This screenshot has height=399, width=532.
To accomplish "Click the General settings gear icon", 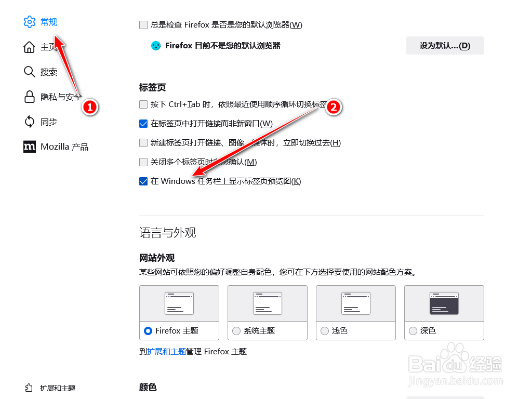I will coord(30,22).
